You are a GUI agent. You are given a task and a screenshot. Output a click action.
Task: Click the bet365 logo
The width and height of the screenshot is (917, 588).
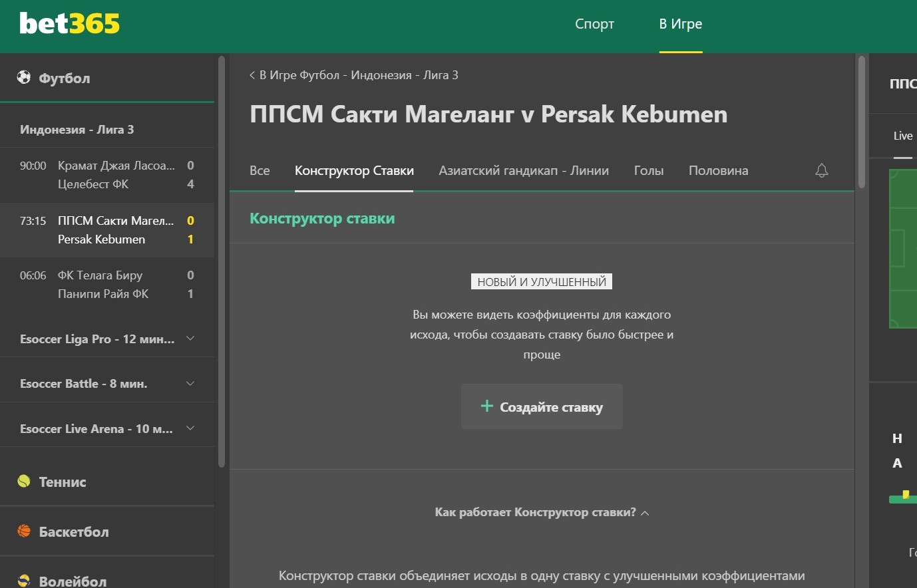(70, 24)
